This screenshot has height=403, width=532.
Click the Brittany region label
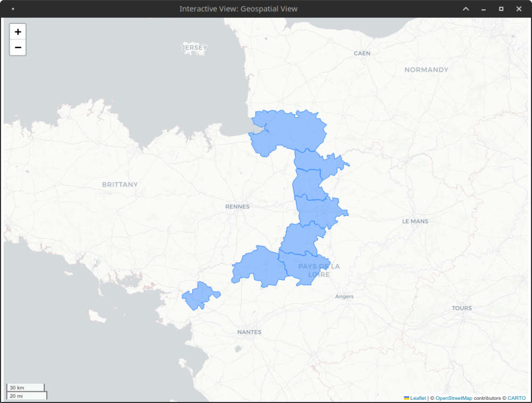[120, 184]
